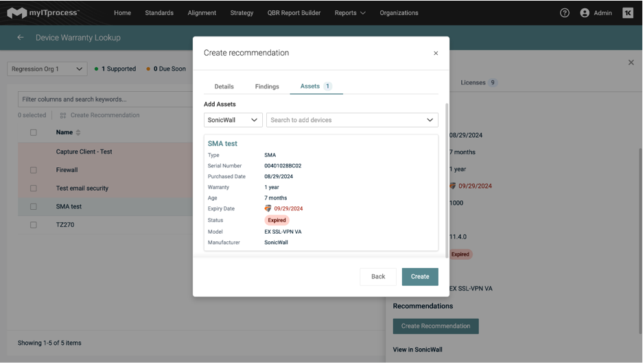Click the Back button in dialog
This screenshot has height=364, width=643.
[x=378, y=277]
